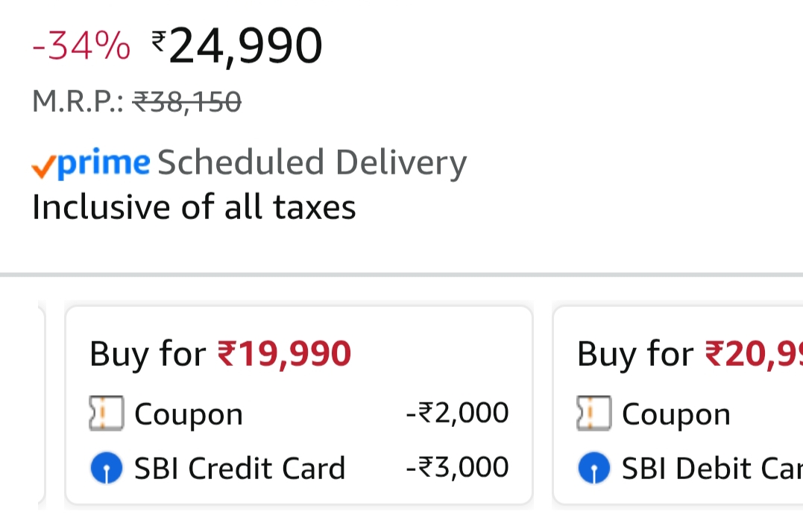This screenshot has width=803, height=532.
Task: Tap the ₹24,990 deal price
Action: tap(237, 46)
